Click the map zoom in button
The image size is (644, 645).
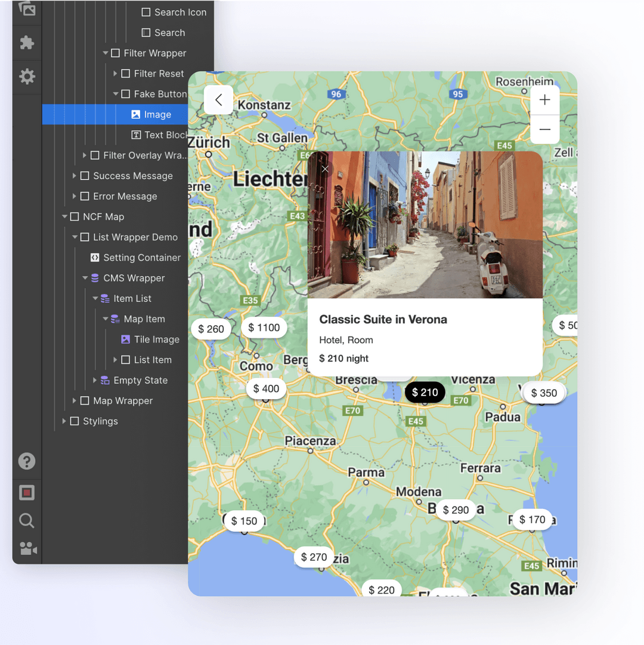click(x=544, y=100)
